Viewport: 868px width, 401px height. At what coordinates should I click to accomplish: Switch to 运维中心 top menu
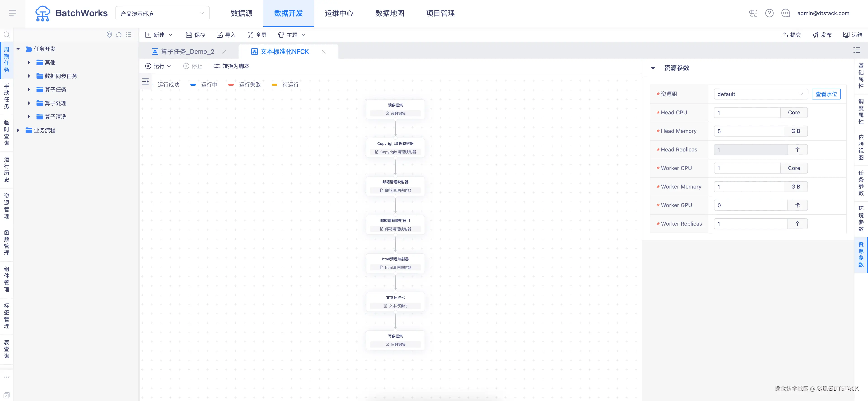[x=339, y=14]
